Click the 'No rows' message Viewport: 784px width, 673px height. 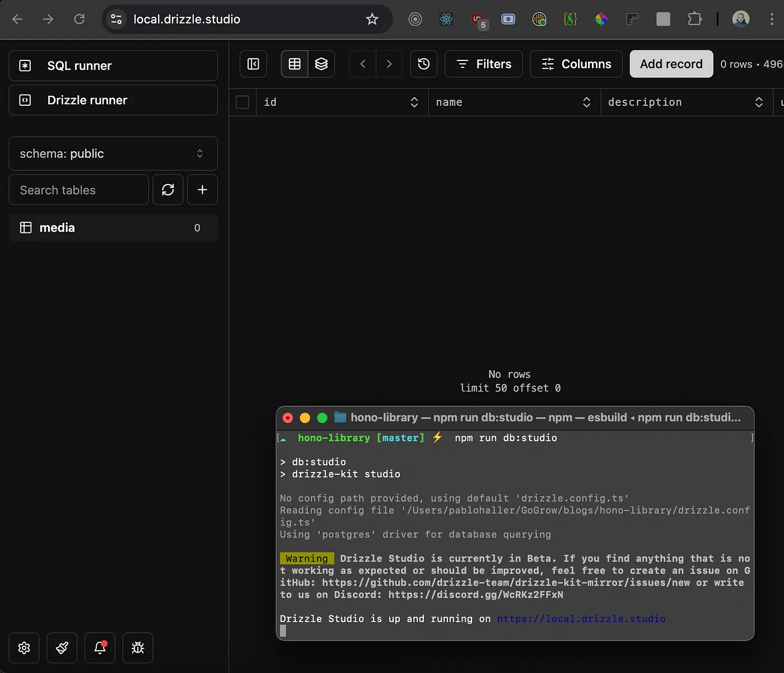click(x=509, y=374)
